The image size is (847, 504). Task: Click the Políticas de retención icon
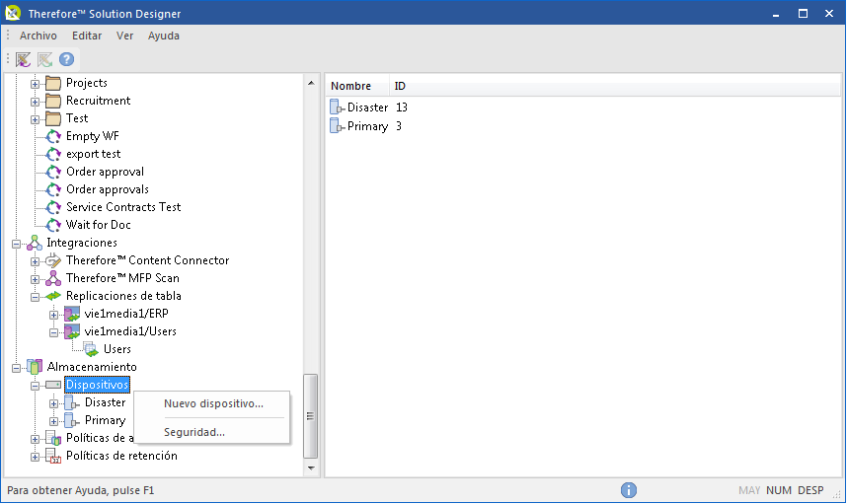[53, 456]
